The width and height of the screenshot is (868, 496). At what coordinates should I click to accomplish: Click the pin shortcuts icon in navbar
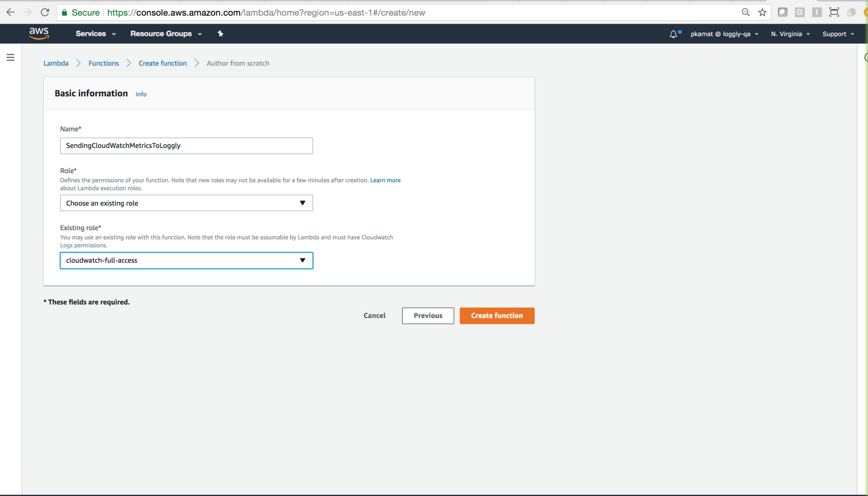[x=220, y=33]
